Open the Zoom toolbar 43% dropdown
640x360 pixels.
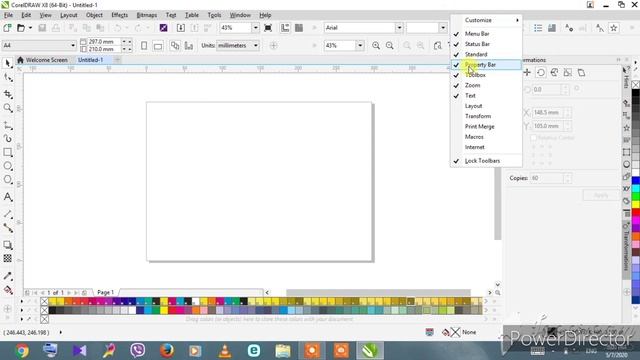point(360,45)
